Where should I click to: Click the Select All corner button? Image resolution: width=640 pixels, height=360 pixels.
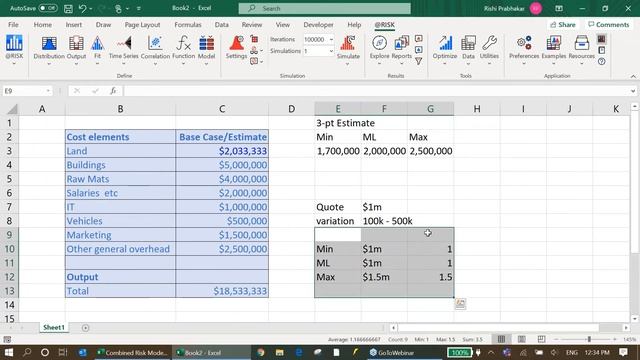pyautogui.click(x=12, y=109)
